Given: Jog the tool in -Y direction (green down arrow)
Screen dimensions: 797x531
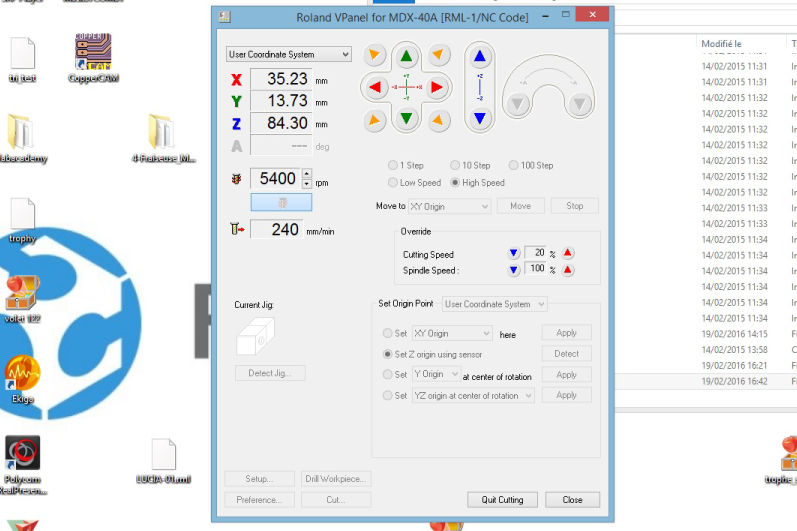Looking at the screenshot, I should coord(406,118).
